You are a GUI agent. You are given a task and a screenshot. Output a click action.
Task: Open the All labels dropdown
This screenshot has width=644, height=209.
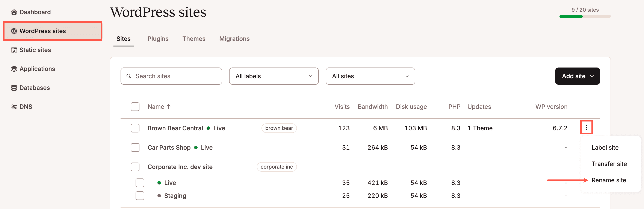[x=274, y=76]
